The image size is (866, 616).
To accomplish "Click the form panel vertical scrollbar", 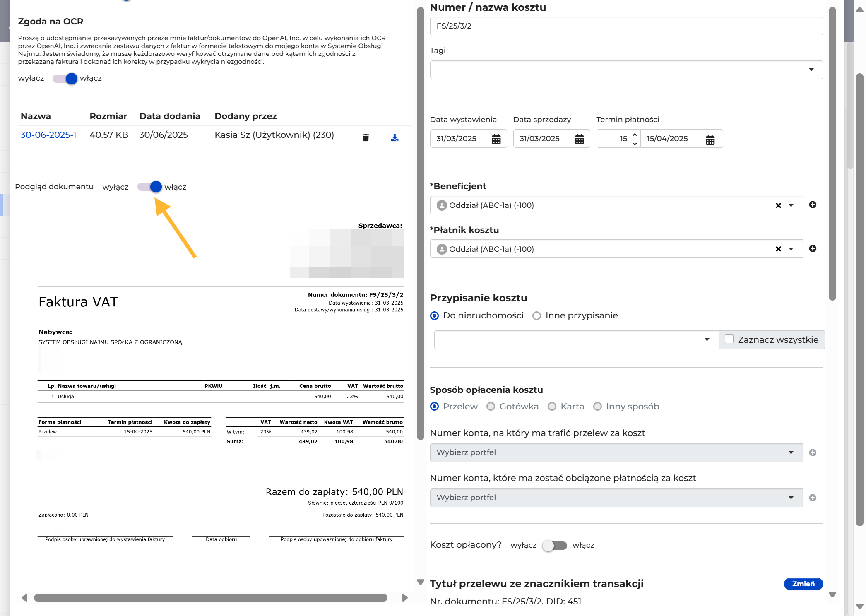I will (832, 153).
